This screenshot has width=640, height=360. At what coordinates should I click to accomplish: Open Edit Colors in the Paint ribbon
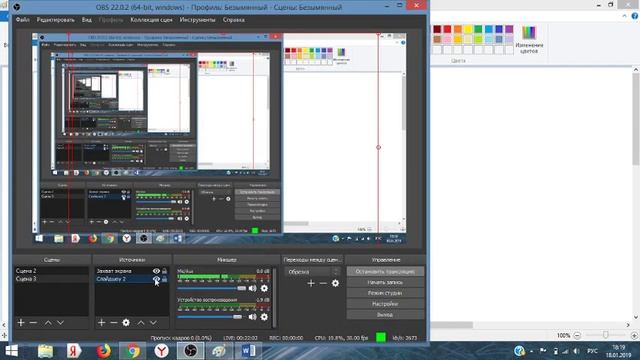point(529,40)
